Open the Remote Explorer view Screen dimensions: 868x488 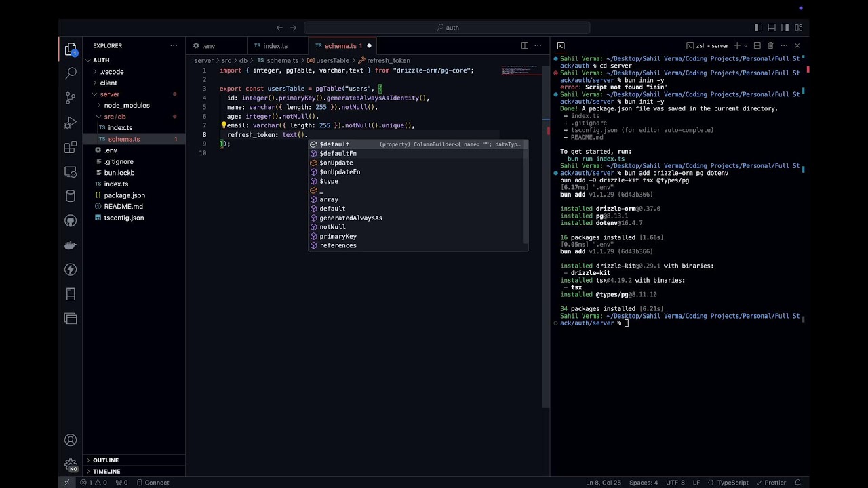point(71,171)
